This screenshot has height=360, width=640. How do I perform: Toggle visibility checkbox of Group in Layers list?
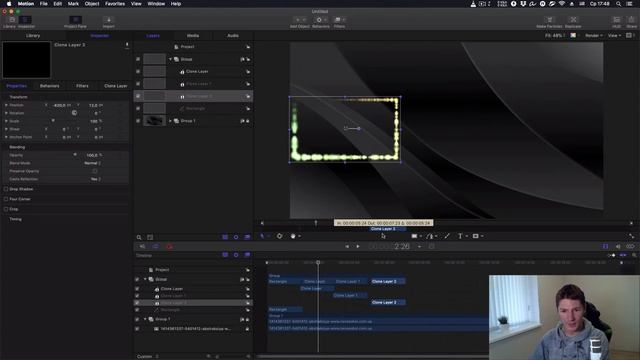coord(138,59)
